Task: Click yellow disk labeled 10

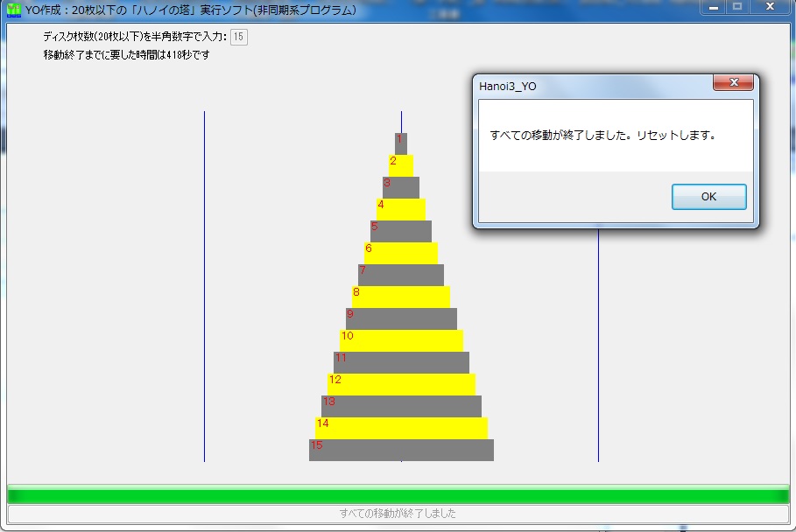Action: coord(401,340)
